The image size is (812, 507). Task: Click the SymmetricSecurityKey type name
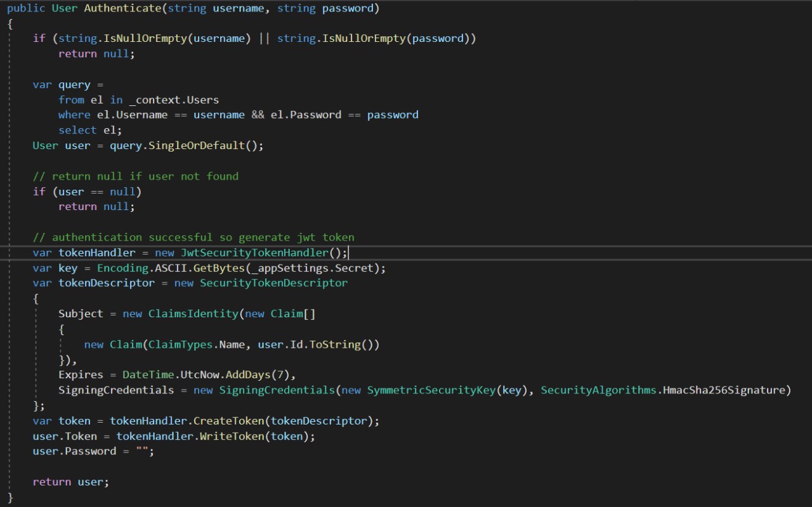(431, 390)
